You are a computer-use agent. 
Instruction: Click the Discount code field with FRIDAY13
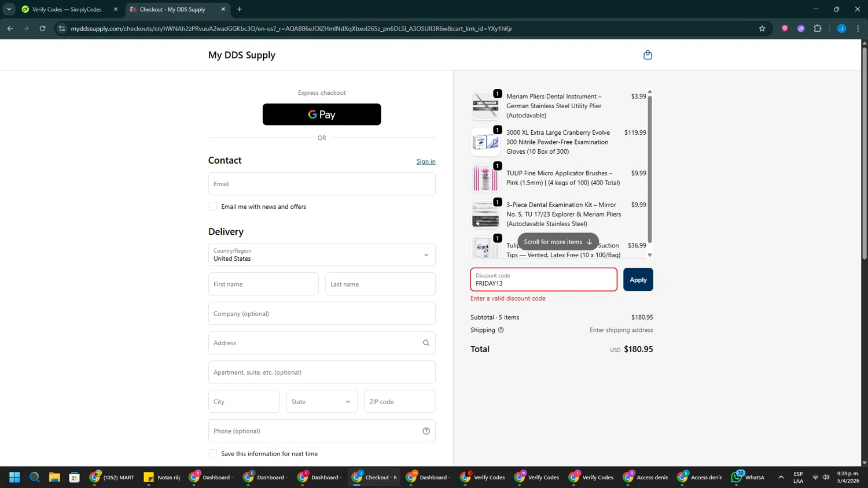coord(543,280)
